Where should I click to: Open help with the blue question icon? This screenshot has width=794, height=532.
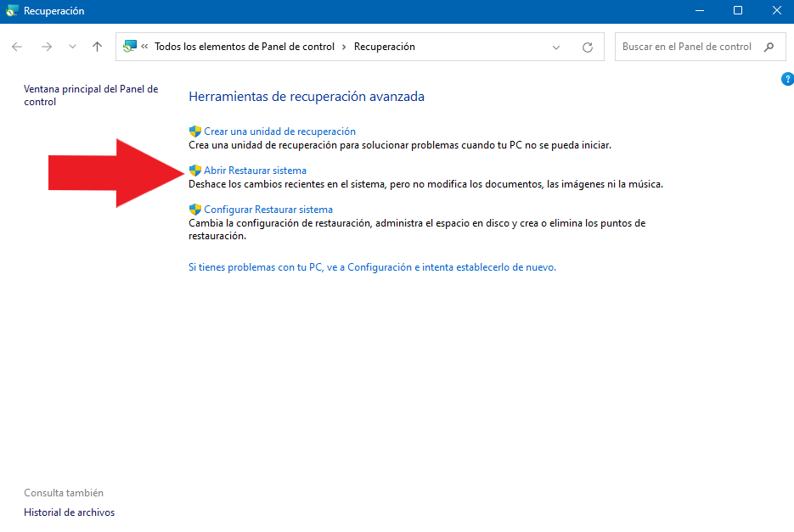point(787,80)
